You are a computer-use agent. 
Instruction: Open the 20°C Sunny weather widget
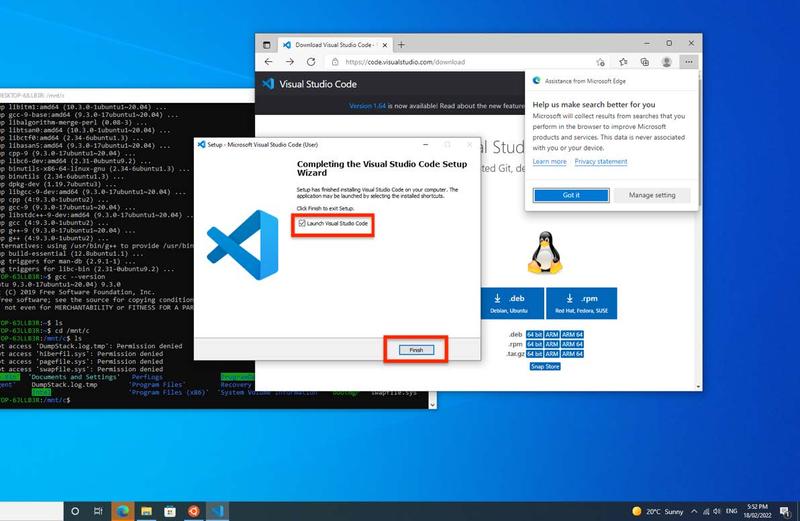pyautogui.click(x=658, y=511)
